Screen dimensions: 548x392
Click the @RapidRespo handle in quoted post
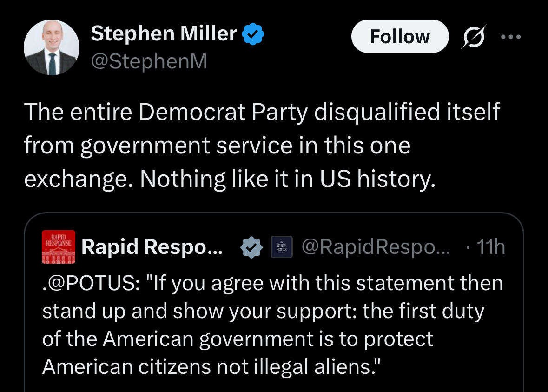point(376,247)
